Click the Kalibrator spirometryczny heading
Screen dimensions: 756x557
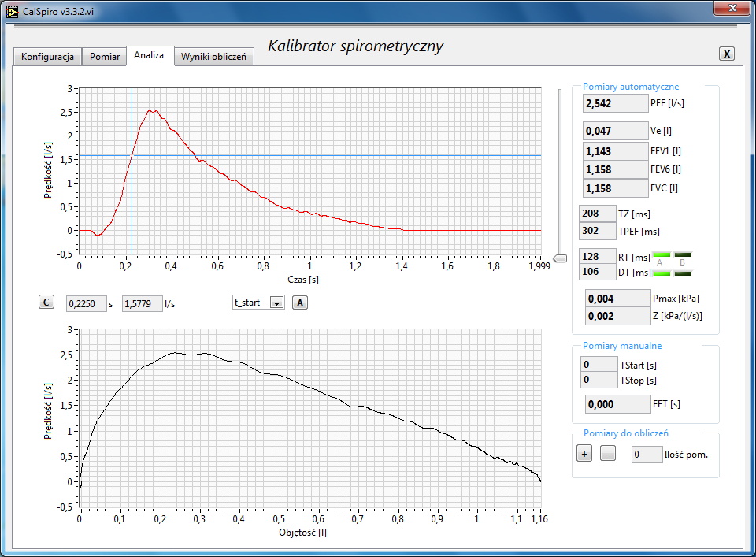pyautogui.click(x=355, y=46)
